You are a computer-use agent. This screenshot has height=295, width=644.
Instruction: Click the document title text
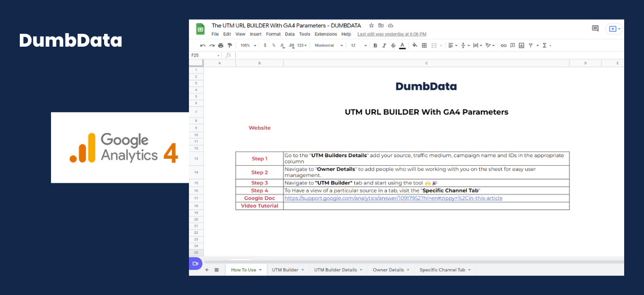286,25
